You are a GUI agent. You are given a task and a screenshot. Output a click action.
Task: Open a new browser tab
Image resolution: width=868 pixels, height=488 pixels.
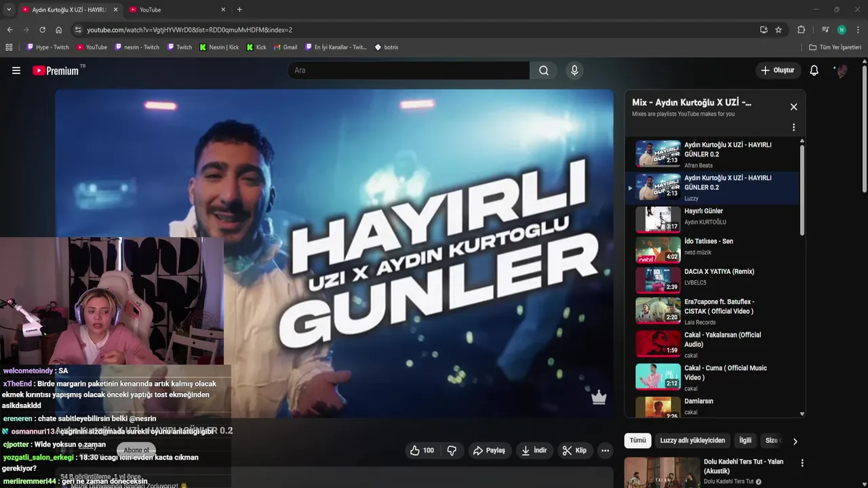[239, 9]
